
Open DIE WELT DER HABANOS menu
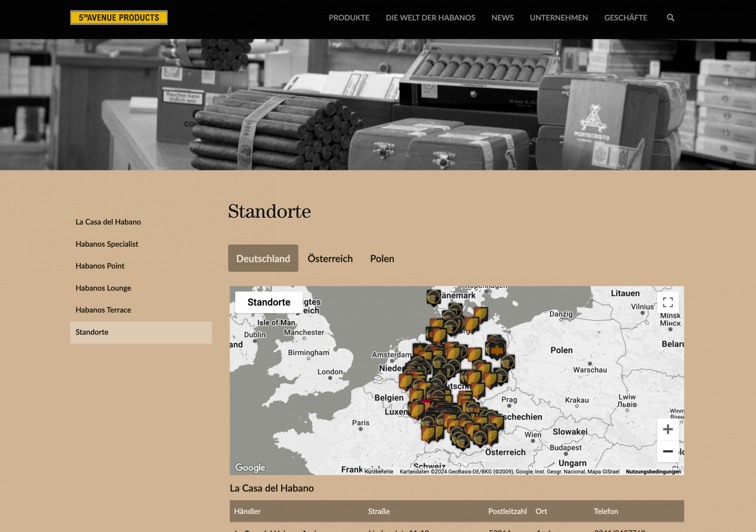coord(430,18)
